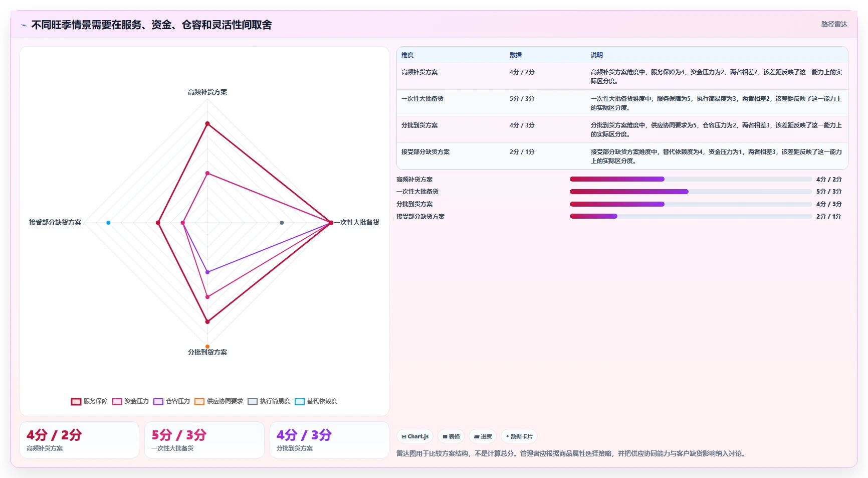Screen dimensions: 868x478
Task: Select the 接受部分缺货方案 table row name
Action: 425,152
